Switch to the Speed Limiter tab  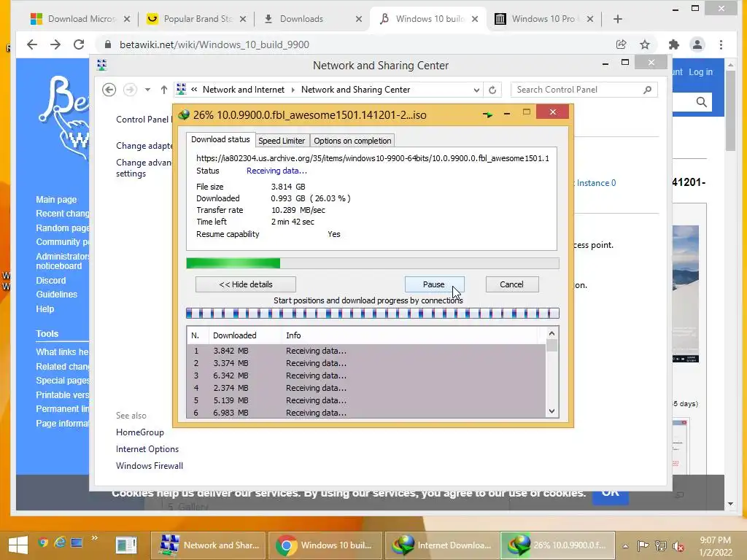[x=282, y=141]
